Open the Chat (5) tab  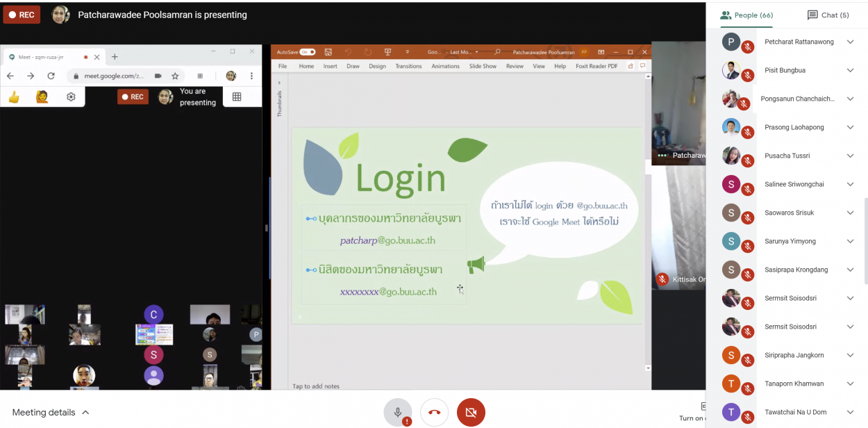(x=828, y=15)
